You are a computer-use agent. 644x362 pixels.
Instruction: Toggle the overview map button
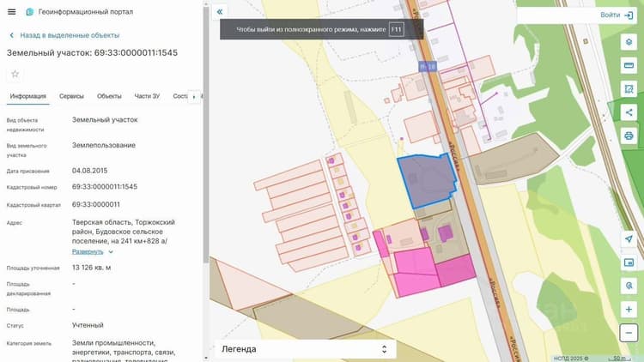tap(629, 262)
